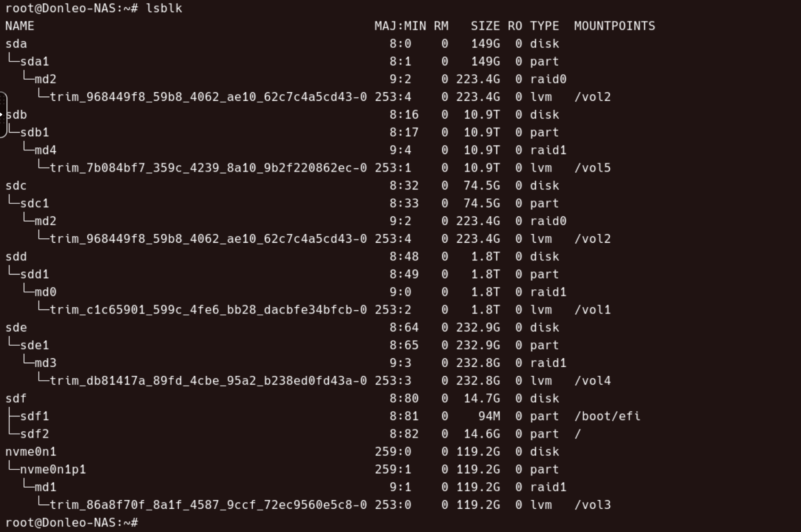Select the sdb1 partition entry
The width and height of the screenshot is (801, 532).
[x=34, y=133]
